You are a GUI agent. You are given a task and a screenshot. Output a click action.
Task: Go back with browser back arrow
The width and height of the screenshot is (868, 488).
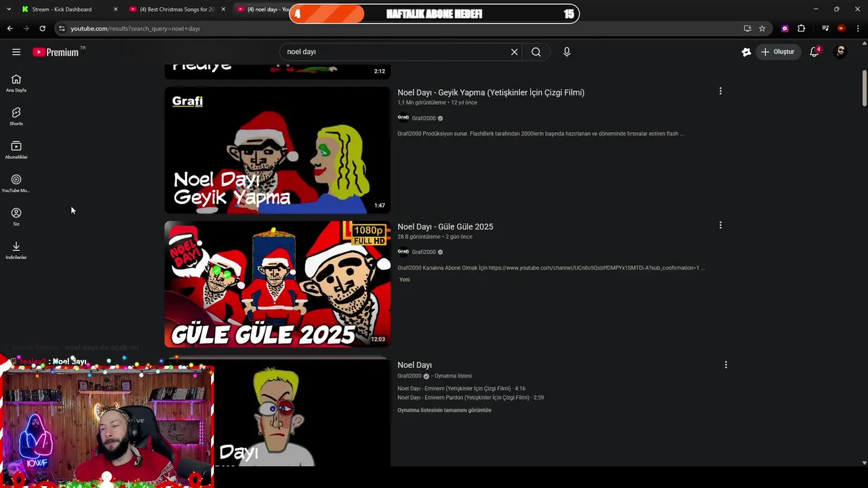tap(9, 28)
